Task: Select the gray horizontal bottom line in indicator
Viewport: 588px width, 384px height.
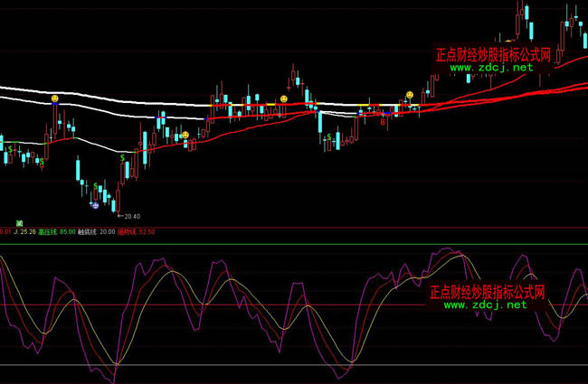Action: (x=271, y=365)
